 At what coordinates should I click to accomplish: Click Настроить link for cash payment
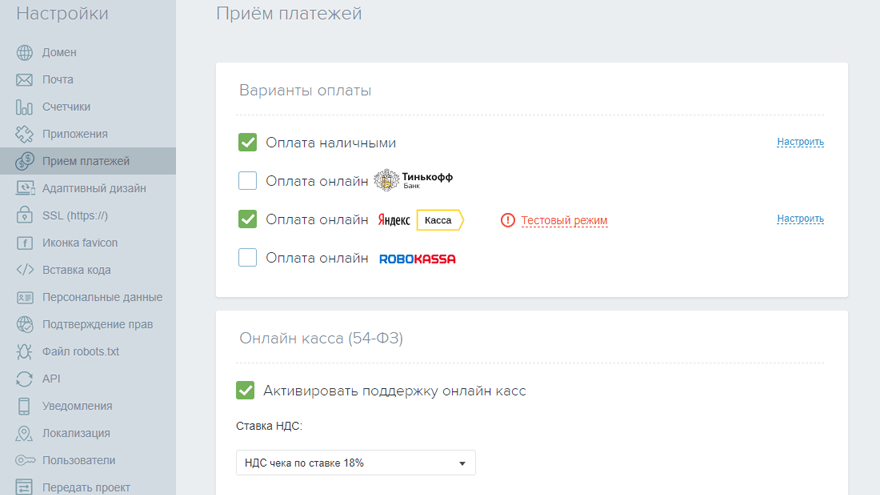pos(800,142)
